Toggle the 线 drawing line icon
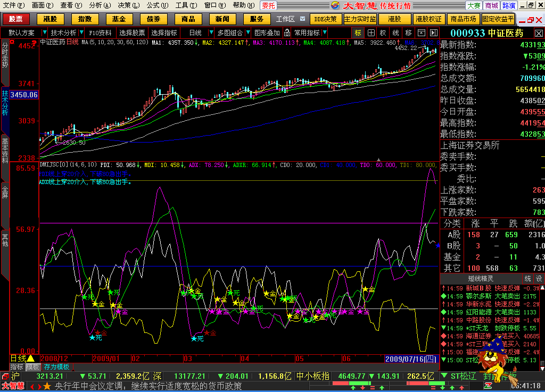The height and width of the screenshot is (392, 545). tap(395, 32)
